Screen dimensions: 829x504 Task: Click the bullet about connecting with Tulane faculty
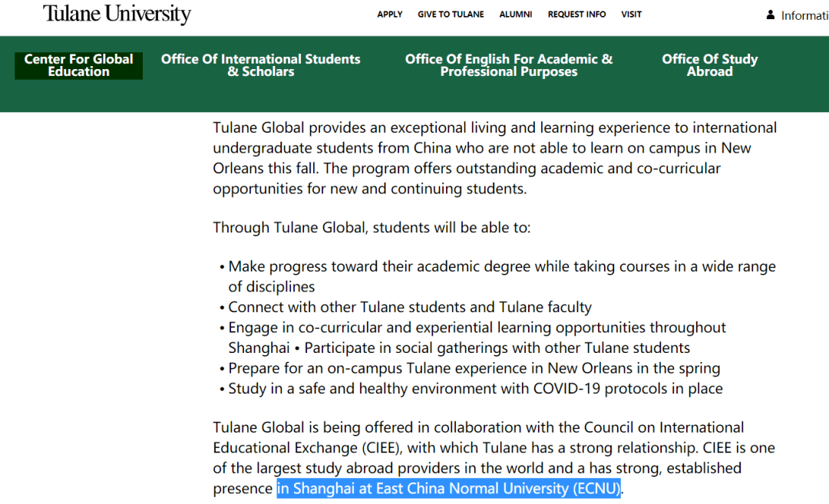[x=410, y=308]
